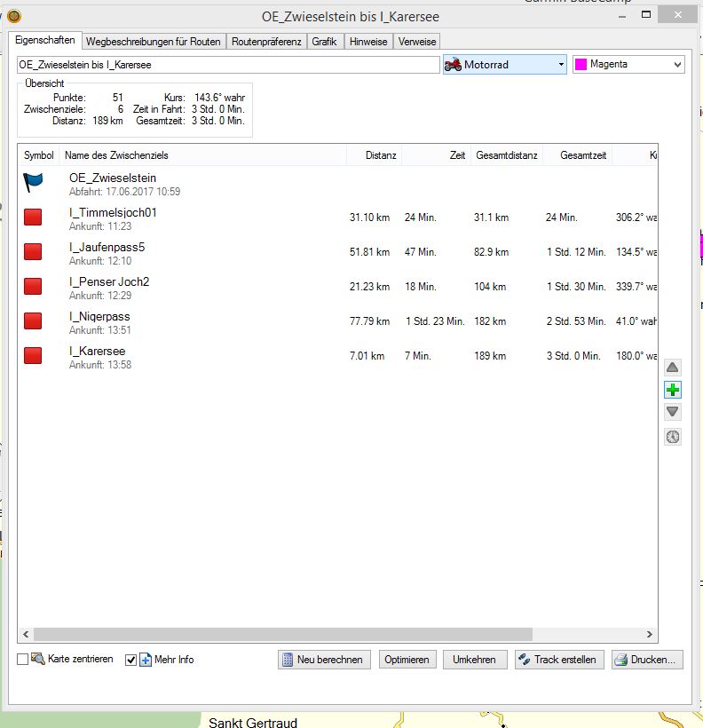Click the horizontal scrollbar right arrow
703x728 pixels.
(651, 635)
